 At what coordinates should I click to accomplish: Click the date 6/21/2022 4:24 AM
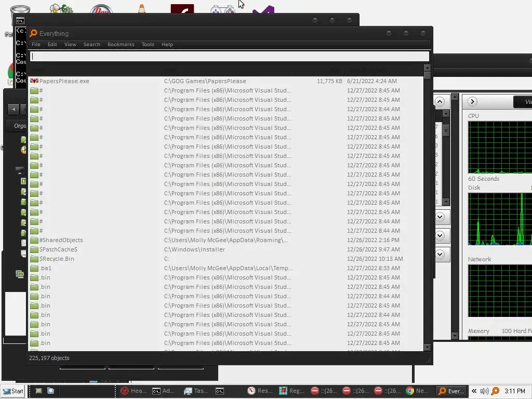click(372, 81)
